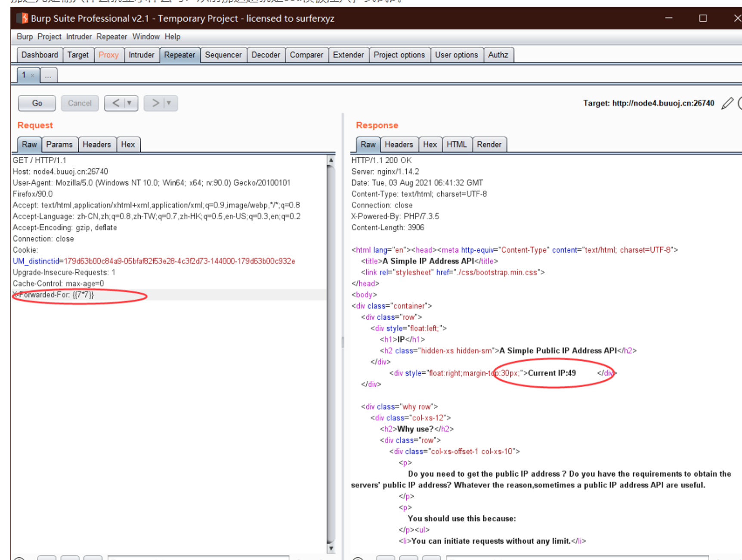Go back to the previous request in history

click(x=116, y=103)
